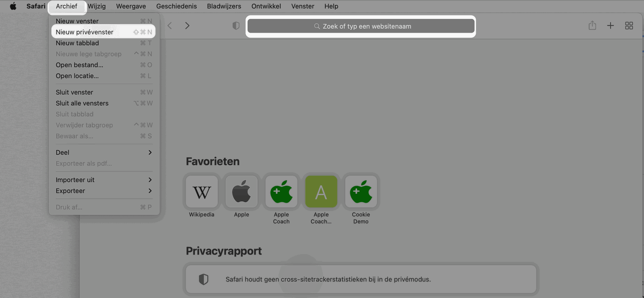Open the Venster menu
The width and height of the screenshot is (644, 298).
303,6
